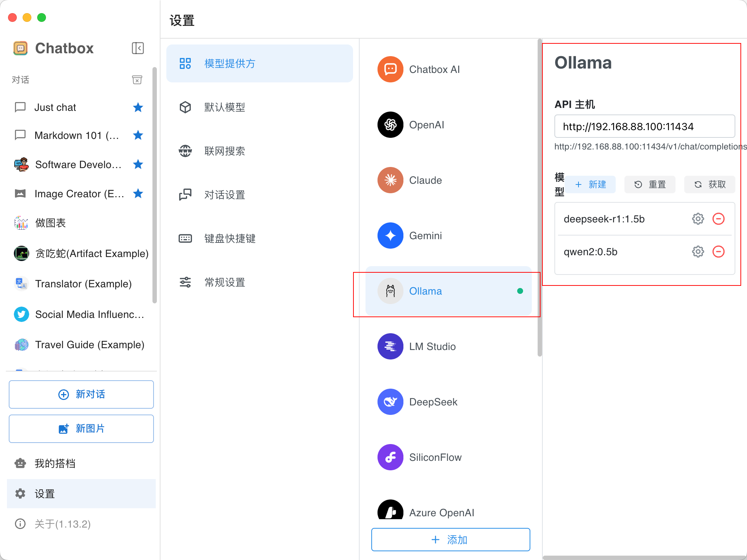
Task: Toggle star on Software Developer conversation
Action: point(138,164)
